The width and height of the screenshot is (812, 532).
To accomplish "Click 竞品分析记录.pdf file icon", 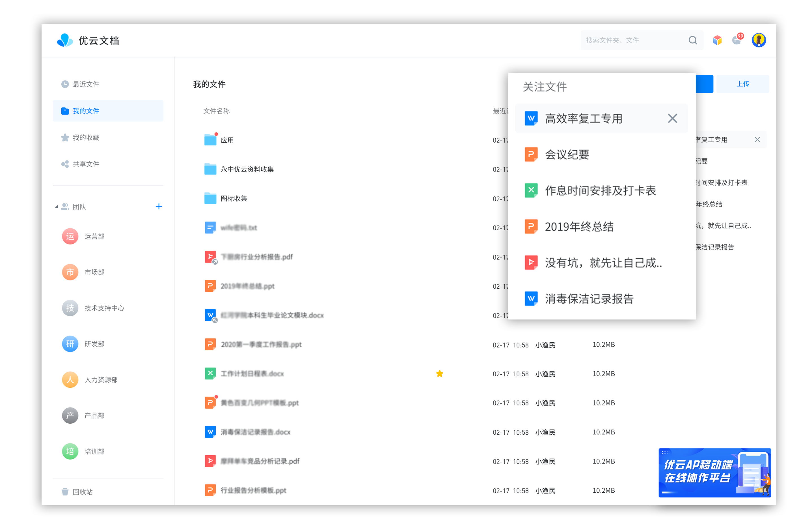I will pos(210,461).
